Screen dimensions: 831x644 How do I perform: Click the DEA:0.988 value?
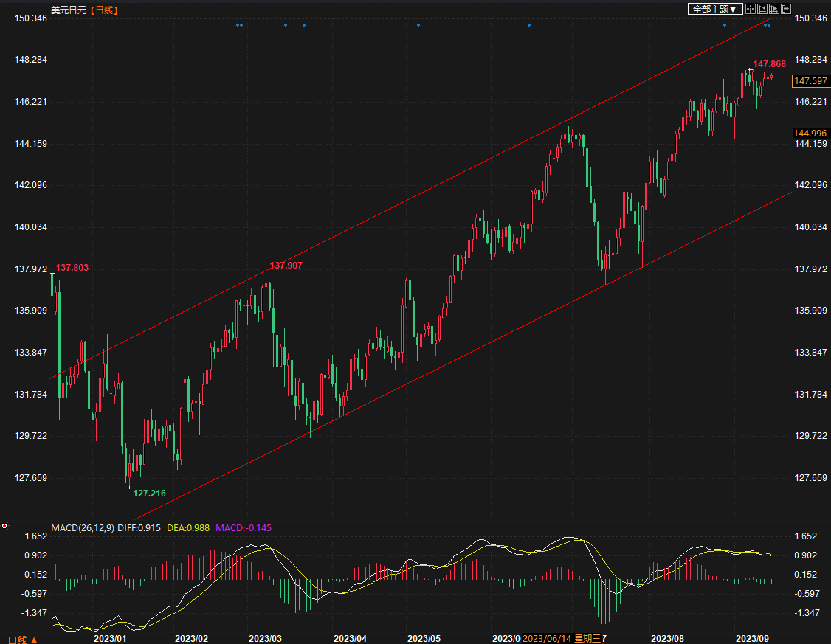coord(188,528)
